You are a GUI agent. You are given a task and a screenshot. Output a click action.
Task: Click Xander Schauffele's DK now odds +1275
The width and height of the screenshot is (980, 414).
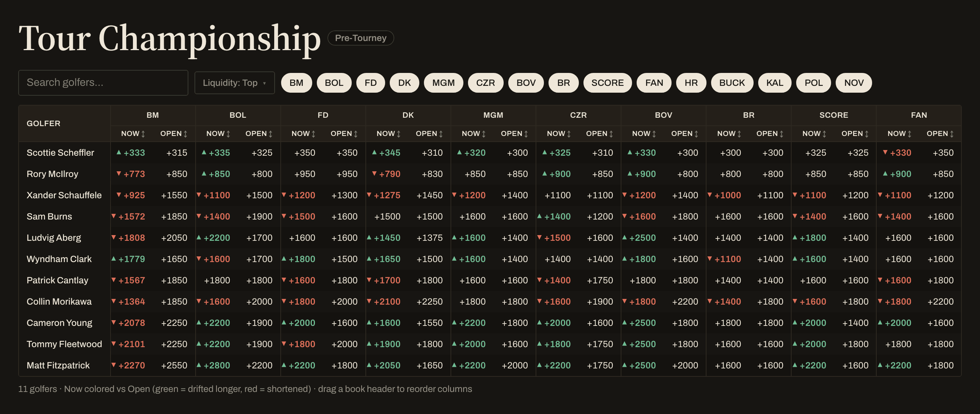tap(387, 195)
